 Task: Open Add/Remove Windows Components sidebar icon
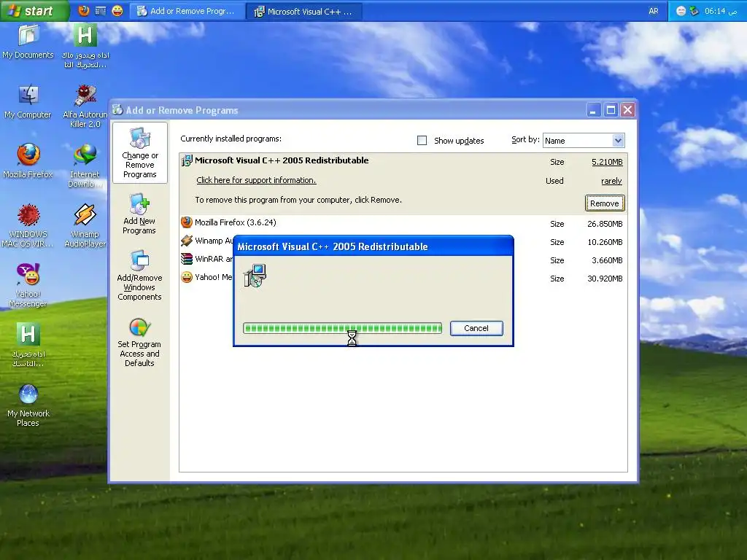(x=139, y=275)
